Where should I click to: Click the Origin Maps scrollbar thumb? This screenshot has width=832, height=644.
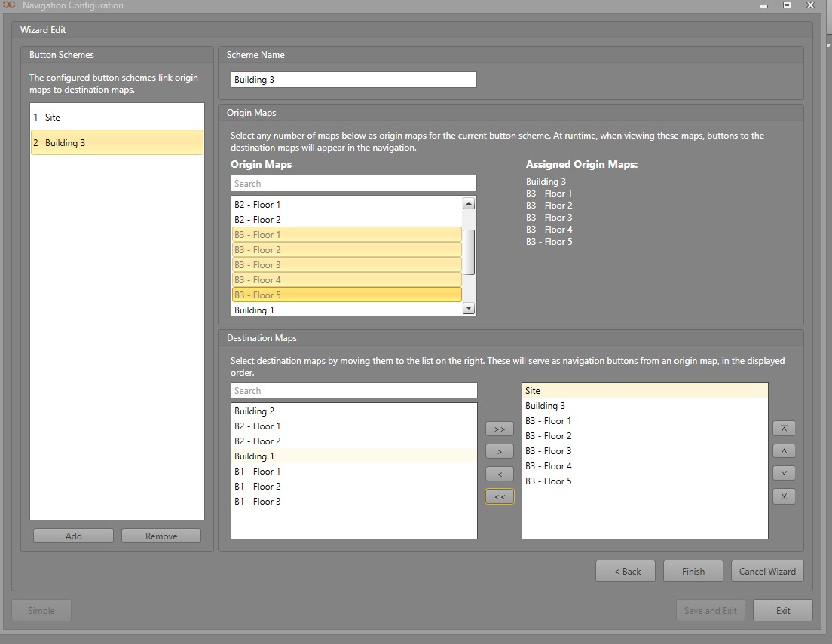pyautogui.click(x=468, y=252)
